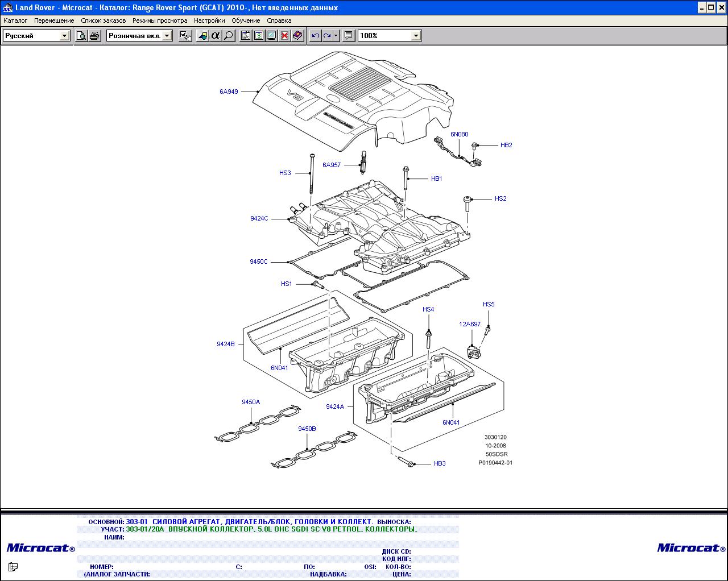728x581 pixels.
Task: Click the engine cover drawing labeled V8
Action: [353, 102]
